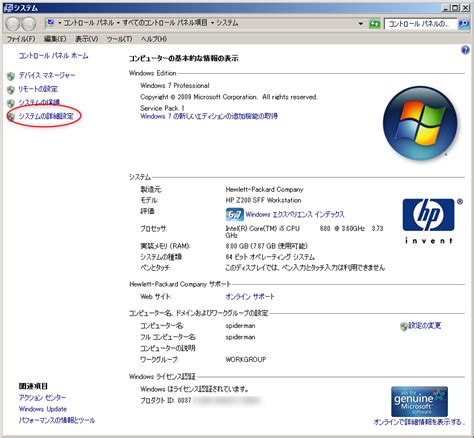Open リモートの設定 link
The width and height of the screenshot is (474, 438).
point(38,89)
